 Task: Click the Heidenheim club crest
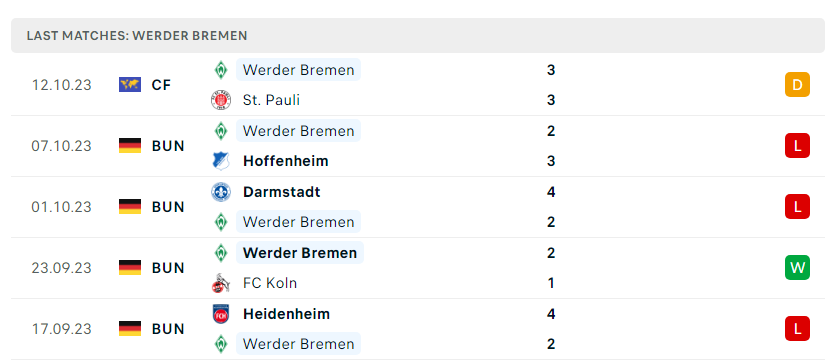point(221,314)
